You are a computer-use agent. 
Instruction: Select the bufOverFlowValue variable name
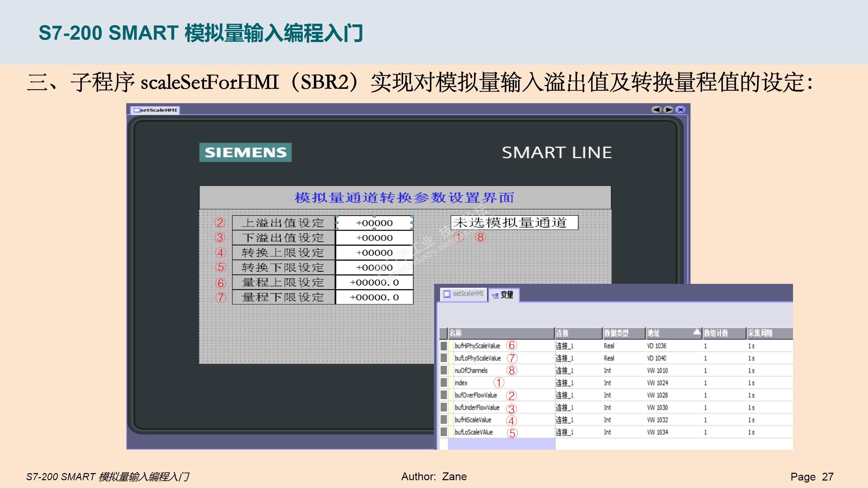(476, 395)
